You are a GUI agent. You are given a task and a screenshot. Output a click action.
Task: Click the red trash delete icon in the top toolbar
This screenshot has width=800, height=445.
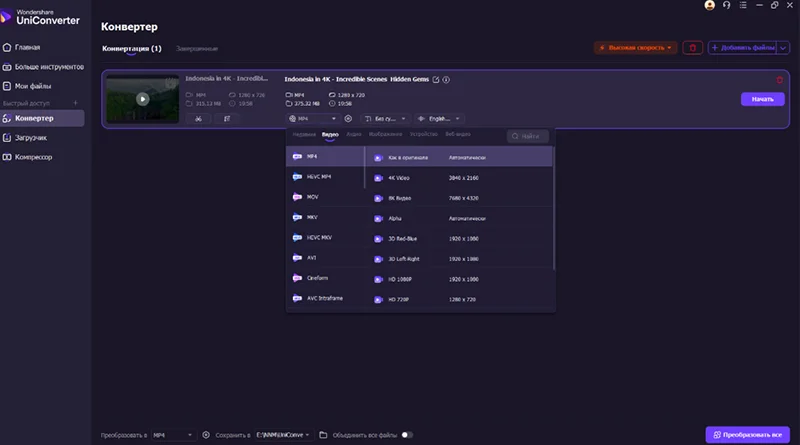692,48
